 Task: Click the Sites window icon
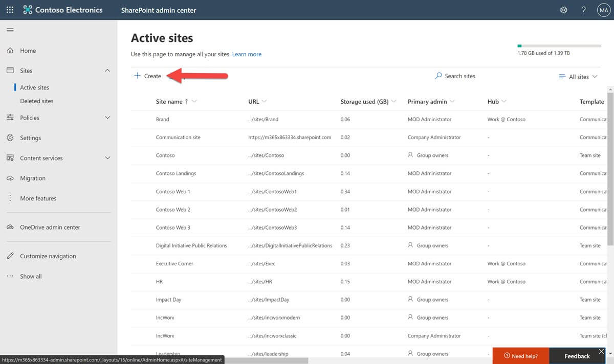tap(10, 71)
